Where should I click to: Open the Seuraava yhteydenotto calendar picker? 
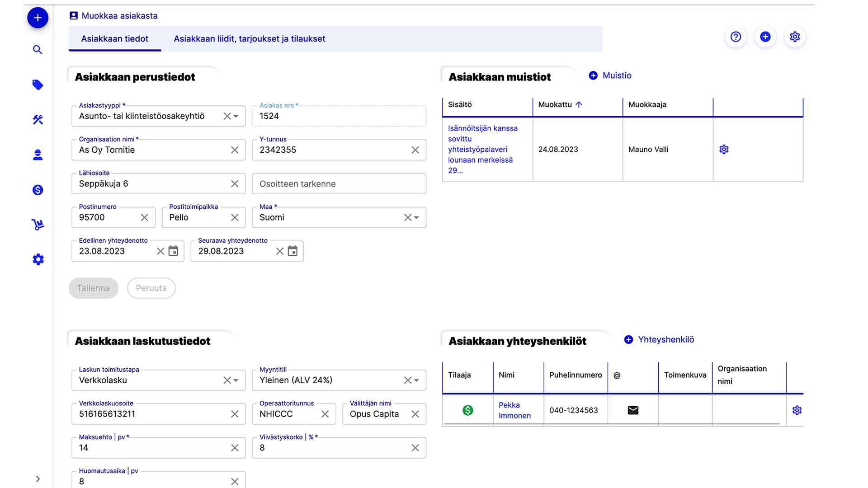[292, 251]
